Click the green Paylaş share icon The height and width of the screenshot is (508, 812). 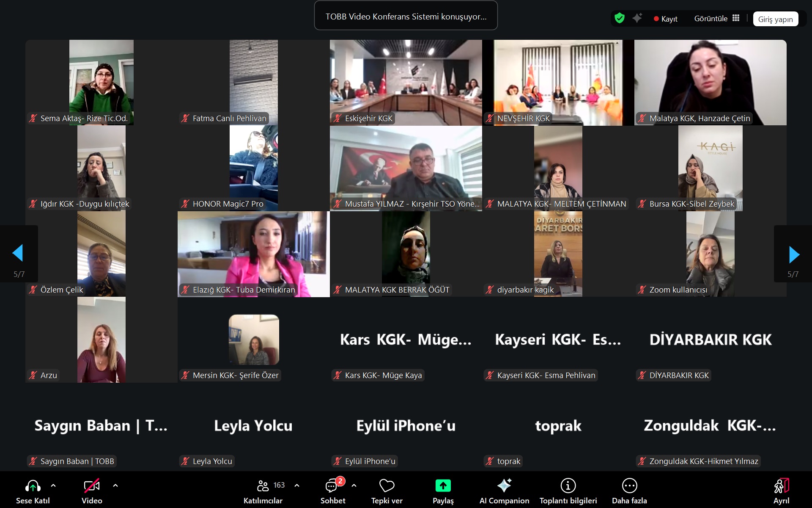click(x=443, y=486)
